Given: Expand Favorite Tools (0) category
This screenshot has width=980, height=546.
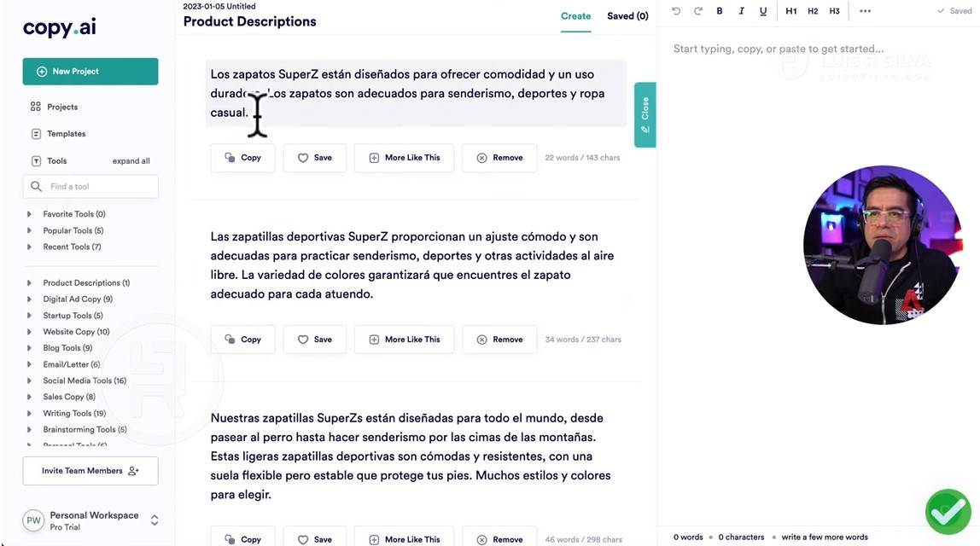Looking at the screenshot, I should (x=67, y=213).
